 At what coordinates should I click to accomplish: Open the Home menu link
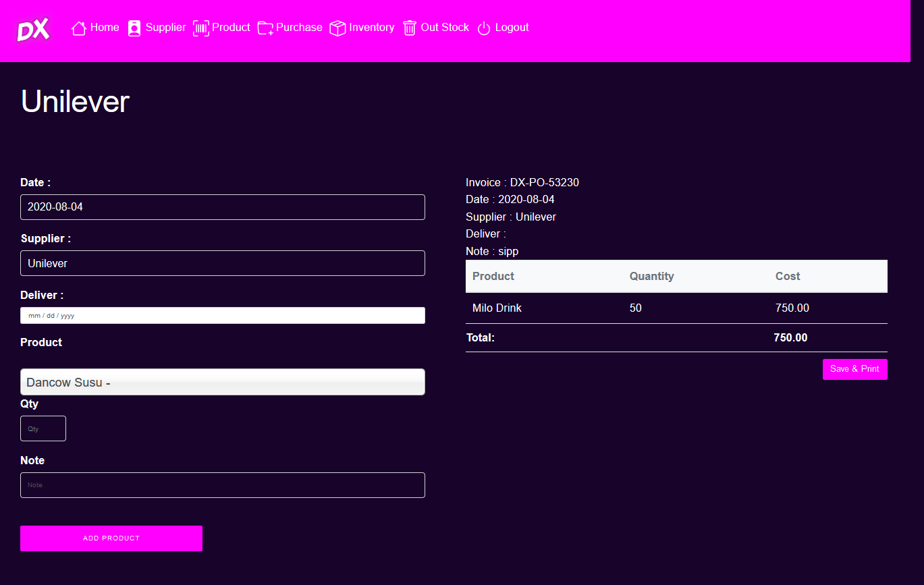(105, 28)
